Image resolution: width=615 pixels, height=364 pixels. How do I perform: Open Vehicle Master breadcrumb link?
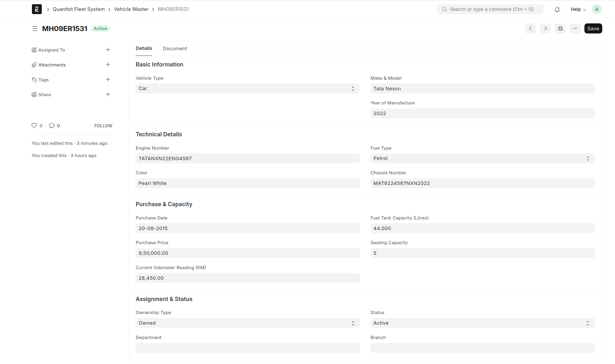coord(131,9)
